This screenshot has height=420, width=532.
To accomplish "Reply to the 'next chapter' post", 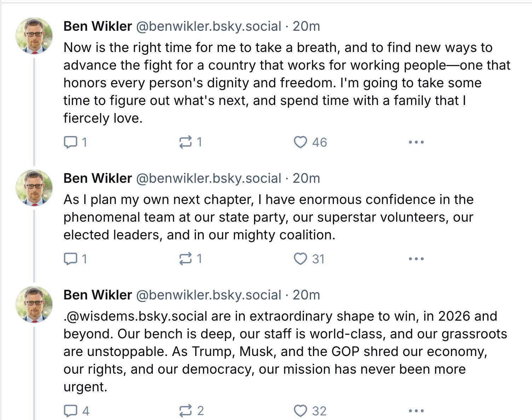I will pos(75,259).
